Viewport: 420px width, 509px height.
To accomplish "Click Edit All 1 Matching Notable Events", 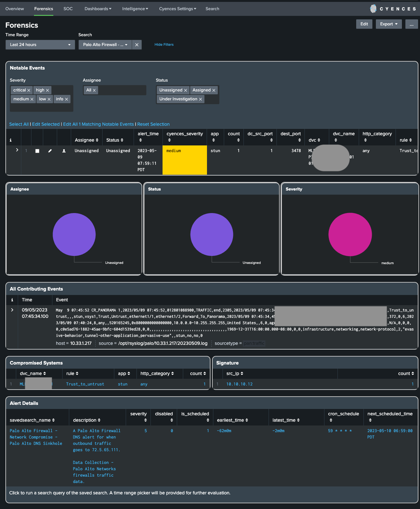I will 98,124.
